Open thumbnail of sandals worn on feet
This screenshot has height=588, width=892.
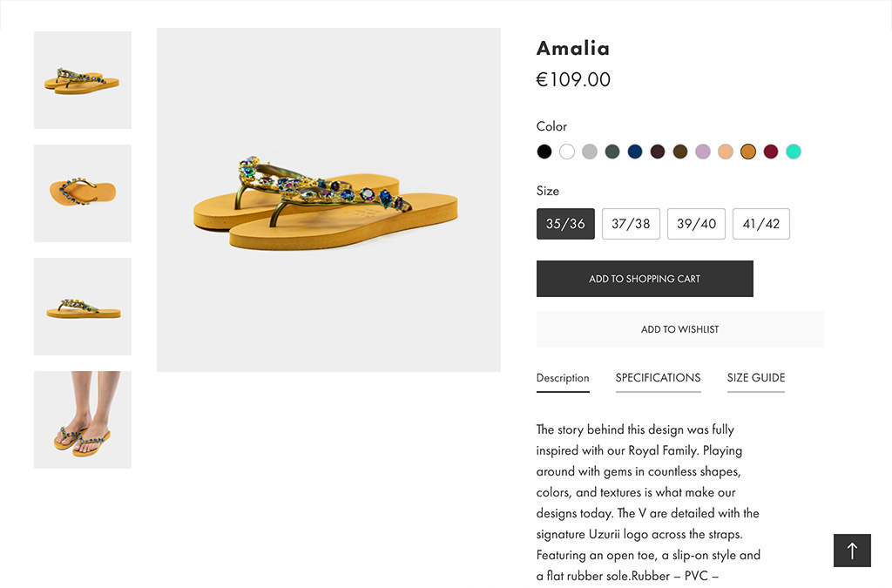[83, 420]
